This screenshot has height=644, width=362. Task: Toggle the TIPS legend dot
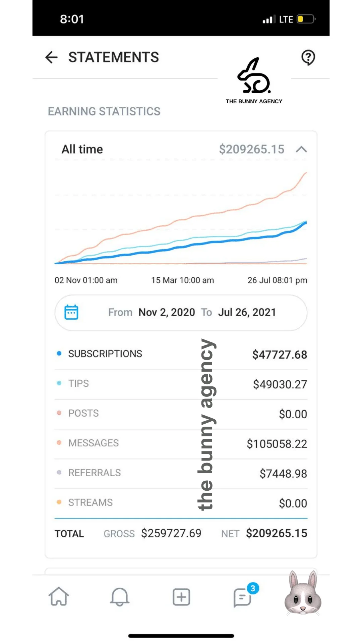click(x=59, y=383)
